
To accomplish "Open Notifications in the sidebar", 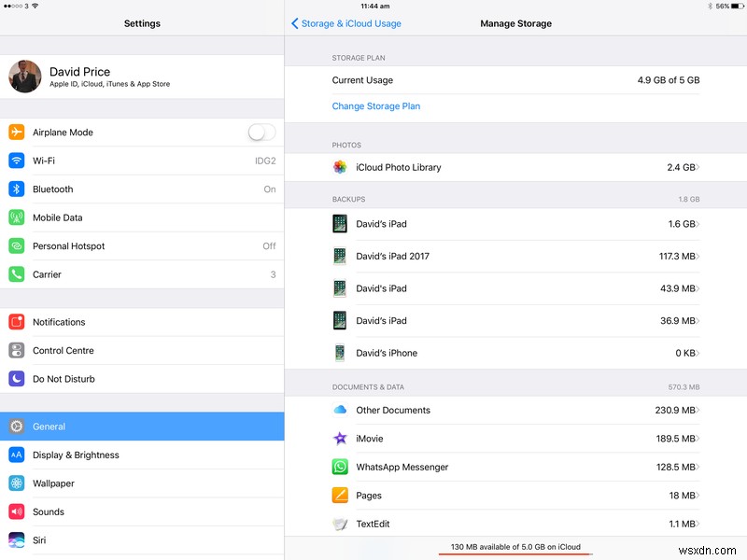I will point(142,322).
